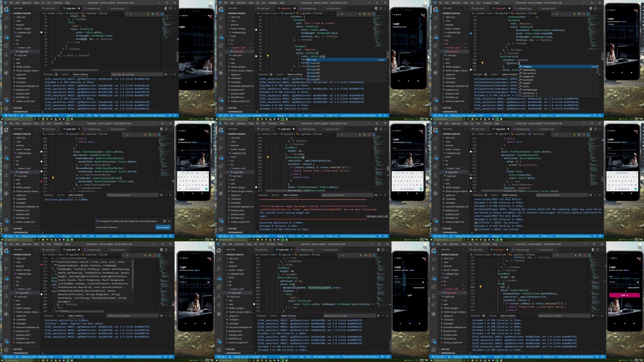Open Search in the 'request has failed' window
This screenshot has width=644, height=362.
click(x=6, y=139)
